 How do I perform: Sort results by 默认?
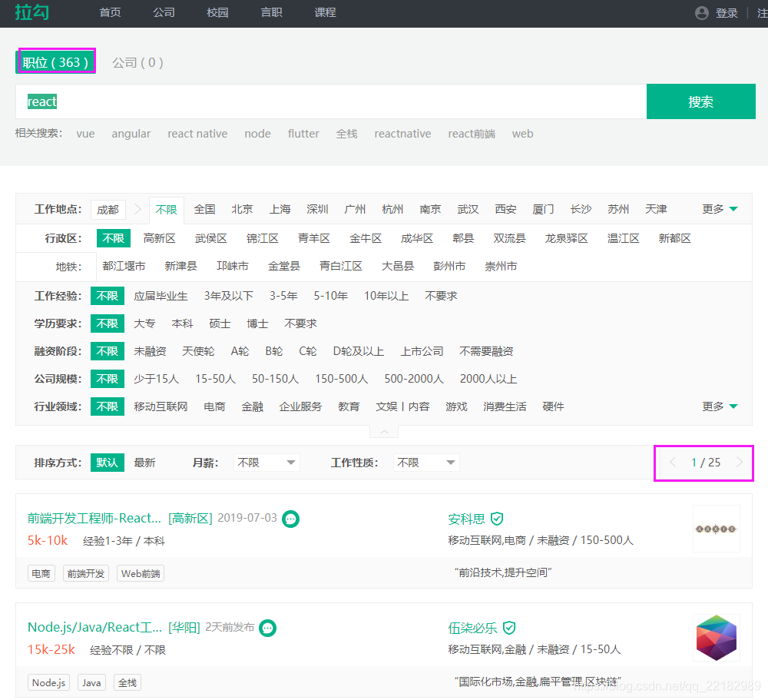pos(108,463)
